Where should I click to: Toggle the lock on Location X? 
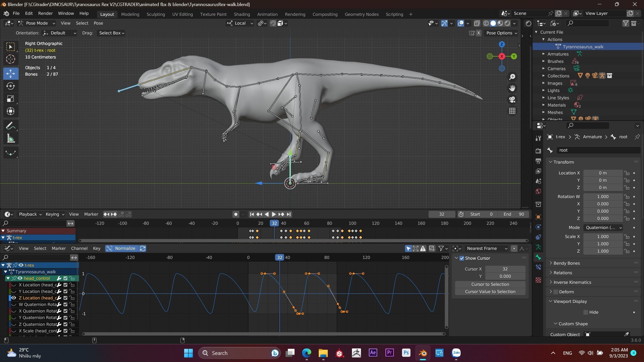pyautogui.click(x=627, y=173)
